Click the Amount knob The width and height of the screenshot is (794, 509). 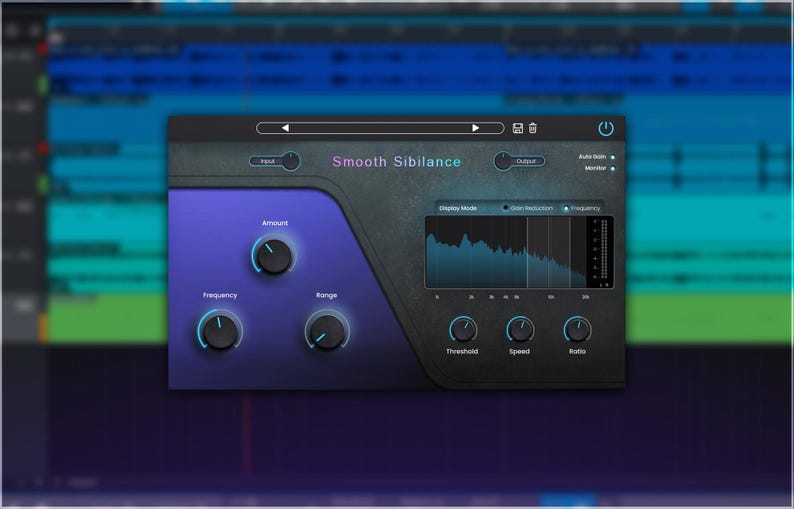(x=274, y=255)
